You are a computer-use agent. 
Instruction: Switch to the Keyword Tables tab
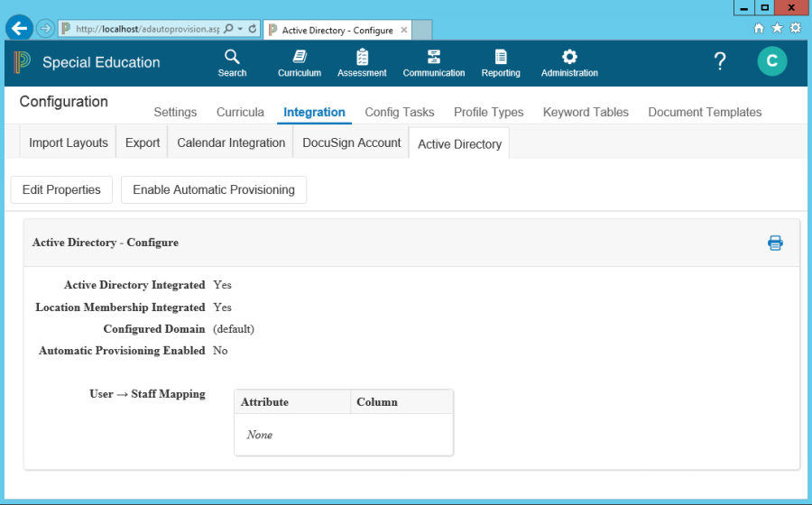click(586, 113)
